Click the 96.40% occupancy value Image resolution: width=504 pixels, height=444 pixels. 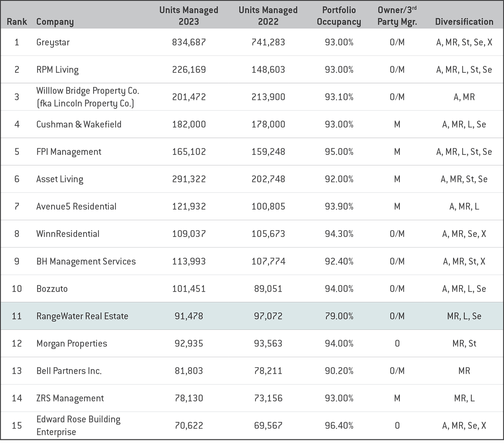tap(339, 426)
